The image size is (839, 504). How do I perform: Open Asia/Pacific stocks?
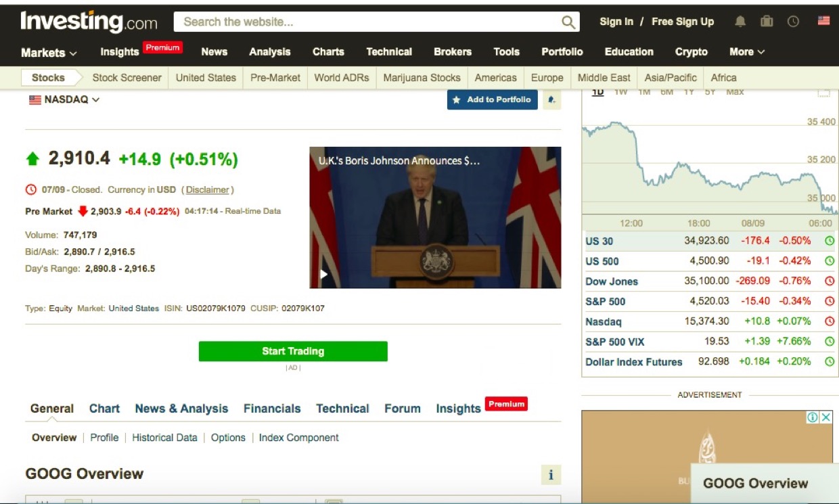671,78
